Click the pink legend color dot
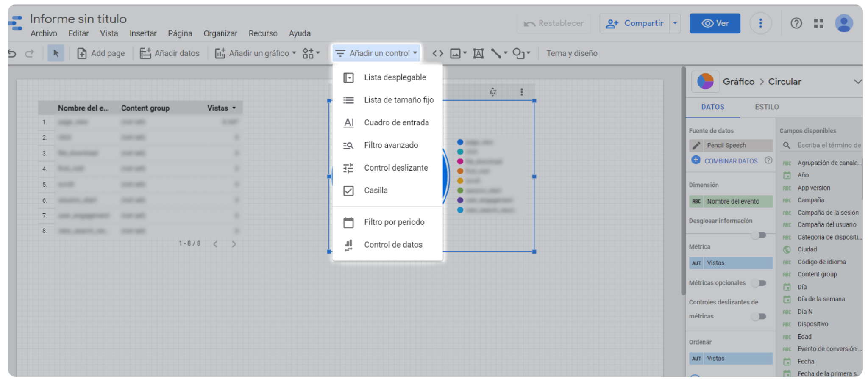The height and width of the screenshot is (384, 868). 460,161
